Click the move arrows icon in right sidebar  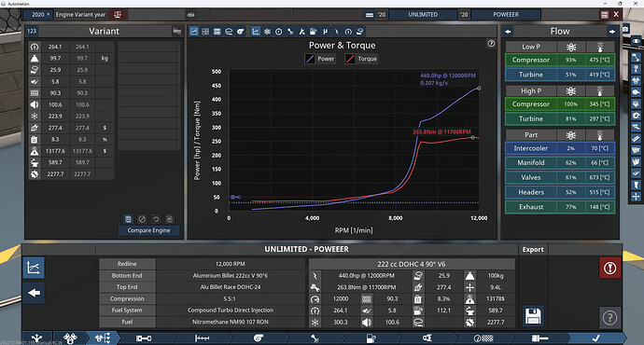pyautogui.click(x=636, y=197)
